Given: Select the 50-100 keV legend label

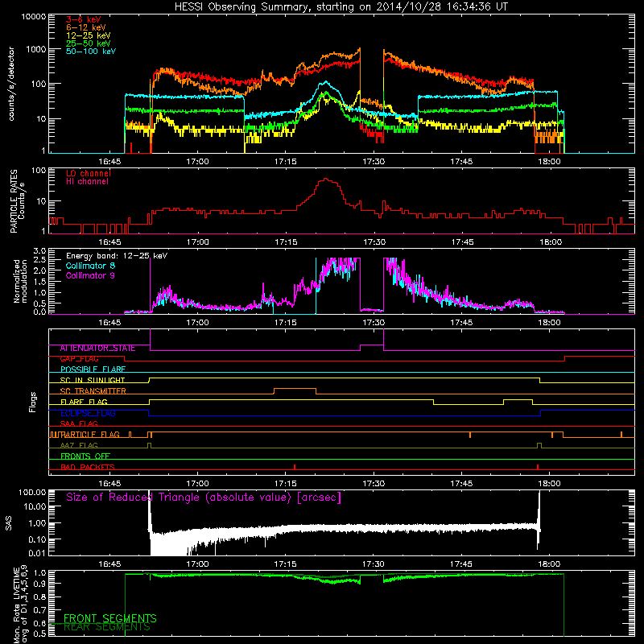Looking at the screenshot, I should click(x=91, y=52).
